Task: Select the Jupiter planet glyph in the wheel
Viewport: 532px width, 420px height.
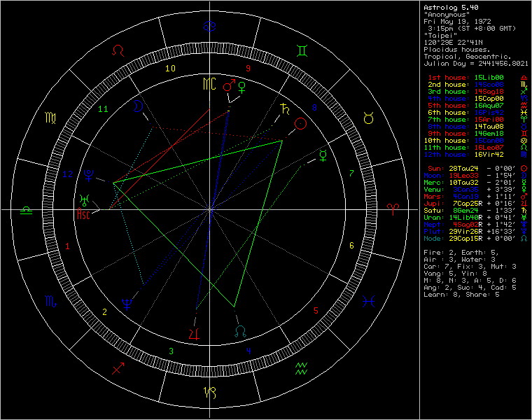Action: 194,334
